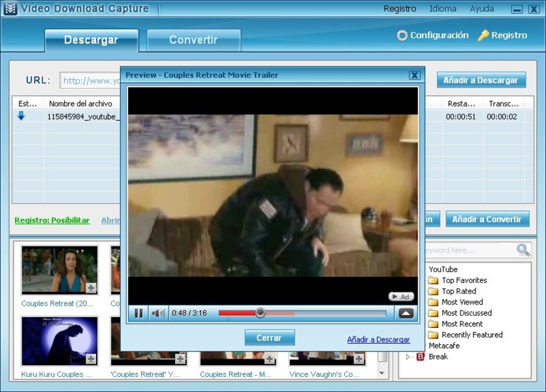Image resolution: width=546 pixels, height=392 pixels.
Task: Click the Ad badge on the video
Action: click(x=401, y=297)
